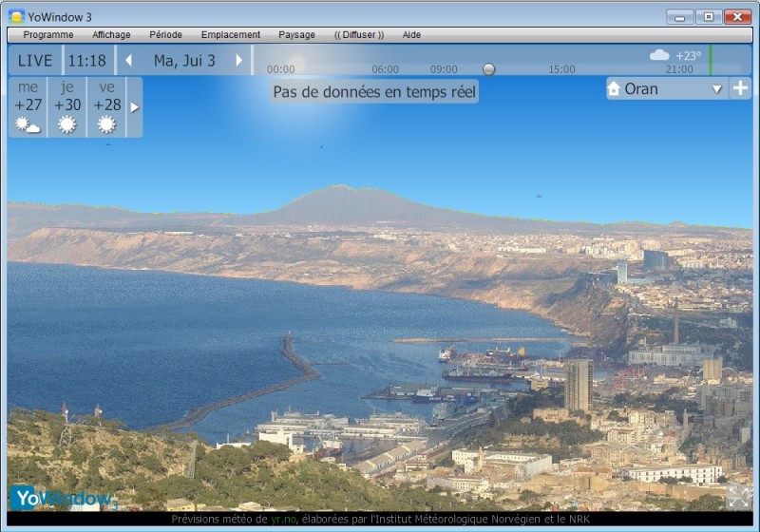Click the 11:18 time display
Screen dimensions: 760x532
coord(87,61)
